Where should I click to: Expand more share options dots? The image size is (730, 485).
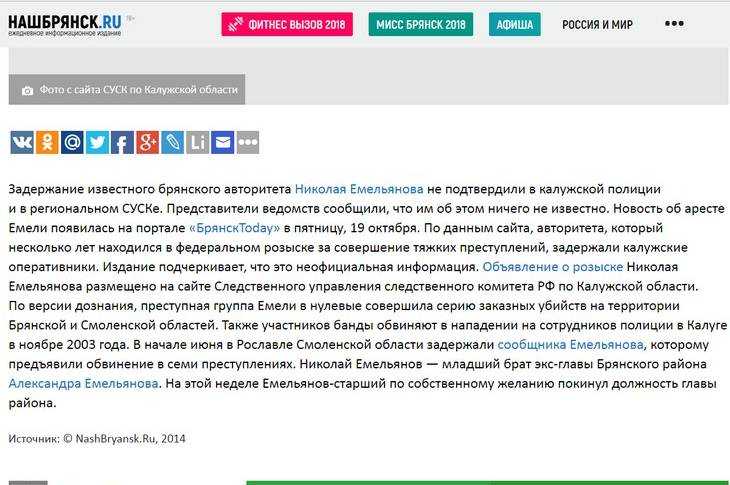pyautogui.click(x=247, y=142)
